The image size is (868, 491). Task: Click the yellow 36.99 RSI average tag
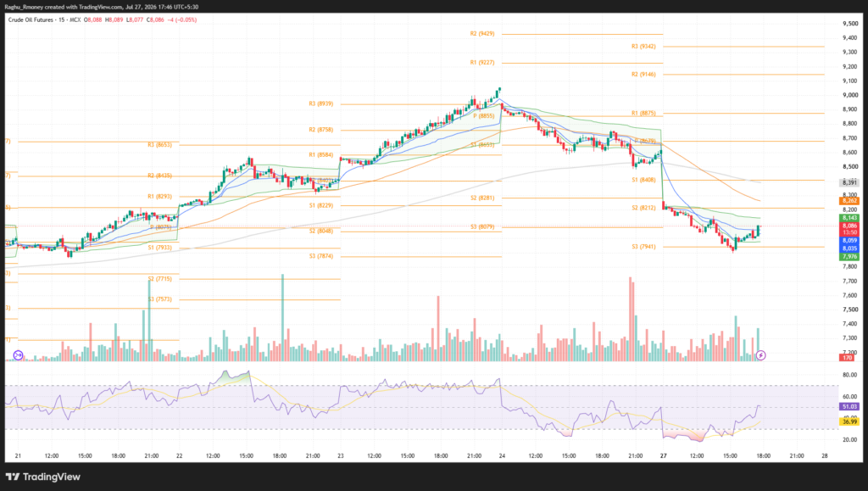click(849, 421)
